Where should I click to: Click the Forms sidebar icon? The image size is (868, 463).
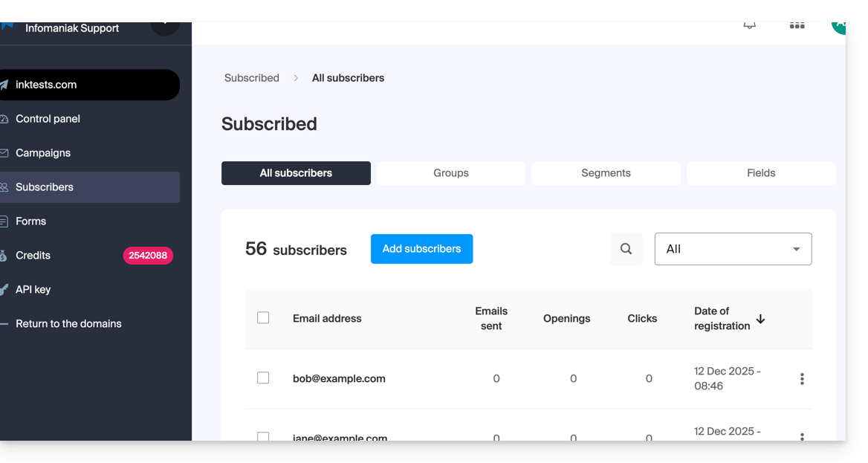tap(4, 221)
